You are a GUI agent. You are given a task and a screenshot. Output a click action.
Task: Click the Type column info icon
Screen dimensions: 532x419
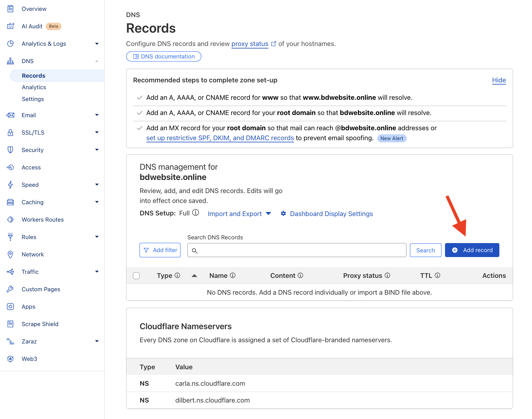click(177, 275)
